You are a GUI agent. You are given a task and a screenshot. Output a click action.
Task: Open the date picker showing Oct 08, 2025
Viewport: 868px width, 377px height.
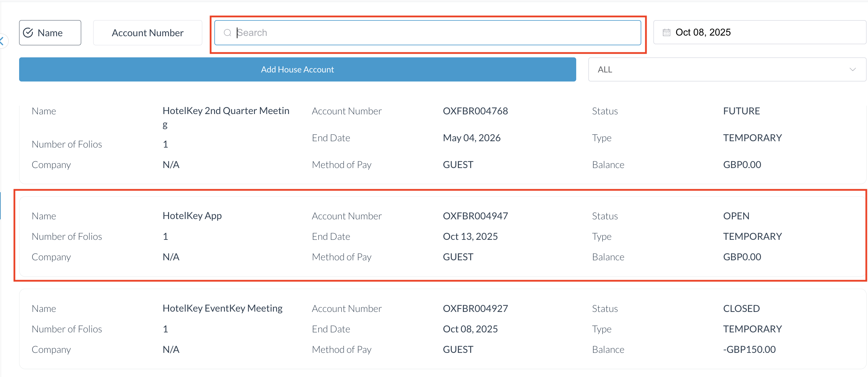coord(703,32)
